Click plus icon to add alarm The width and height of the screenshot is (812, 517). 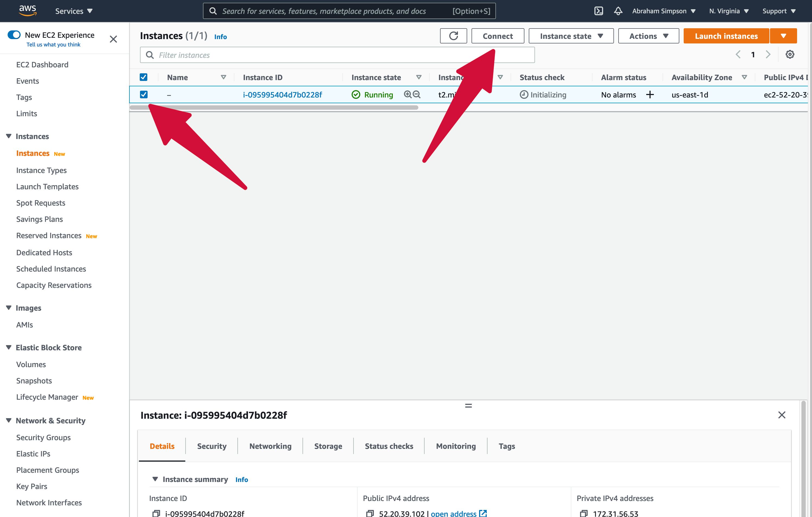tap(650, 95)
